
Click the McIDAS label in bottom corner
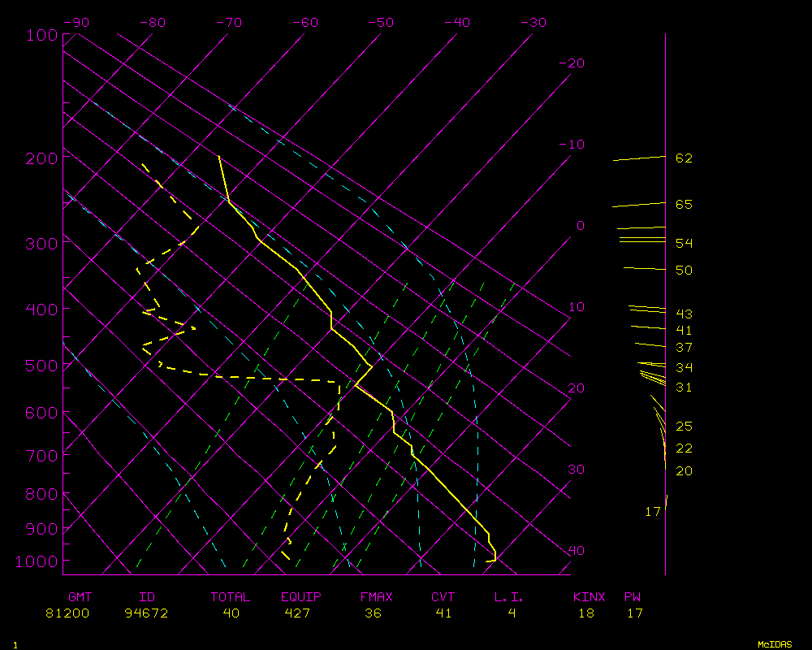[x=775, y=643]
